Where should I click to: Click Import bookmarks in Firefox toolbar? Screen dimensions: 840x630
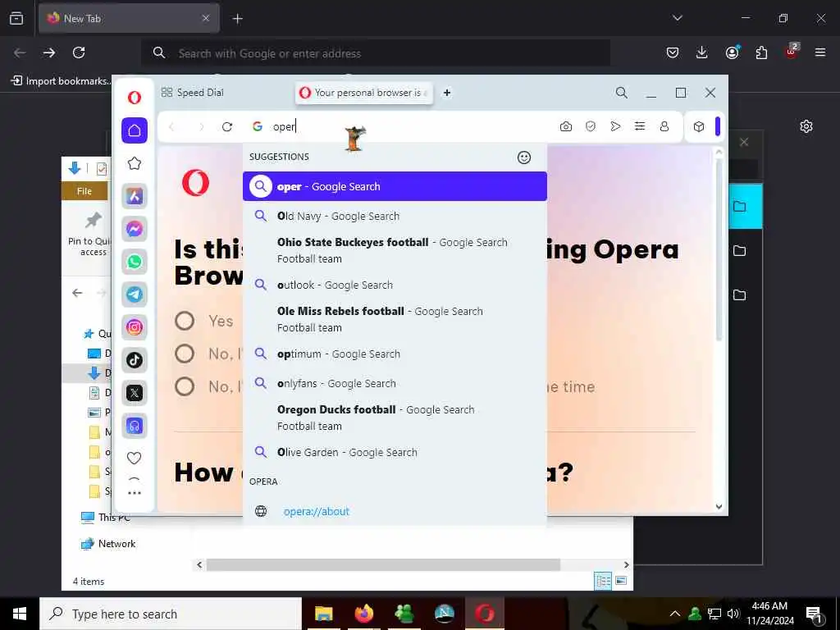(x=61, y=81)
